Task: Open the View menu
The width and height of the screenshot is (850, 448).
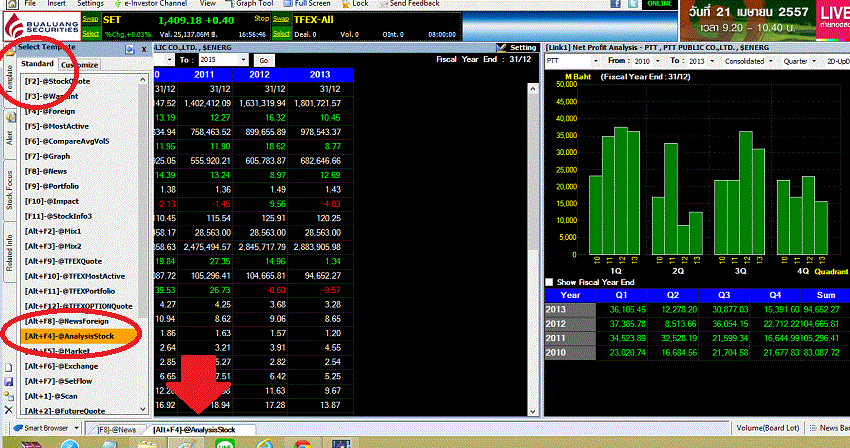Action: (208, 3)
